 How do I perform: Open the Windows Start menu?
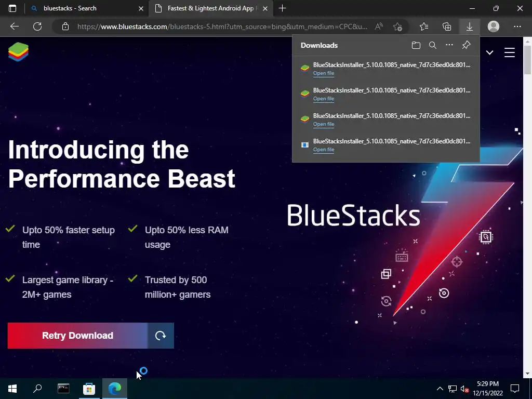coord(12,389)
